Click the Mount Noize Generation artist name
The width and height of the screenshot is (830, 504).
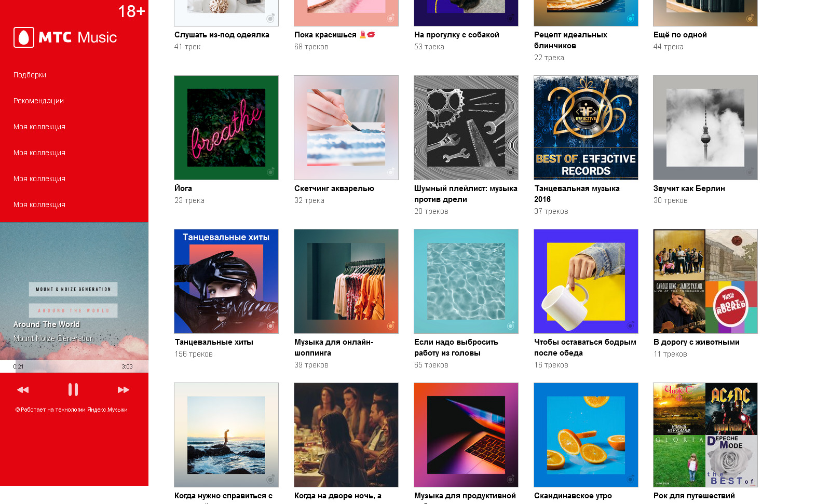(53, 338)
